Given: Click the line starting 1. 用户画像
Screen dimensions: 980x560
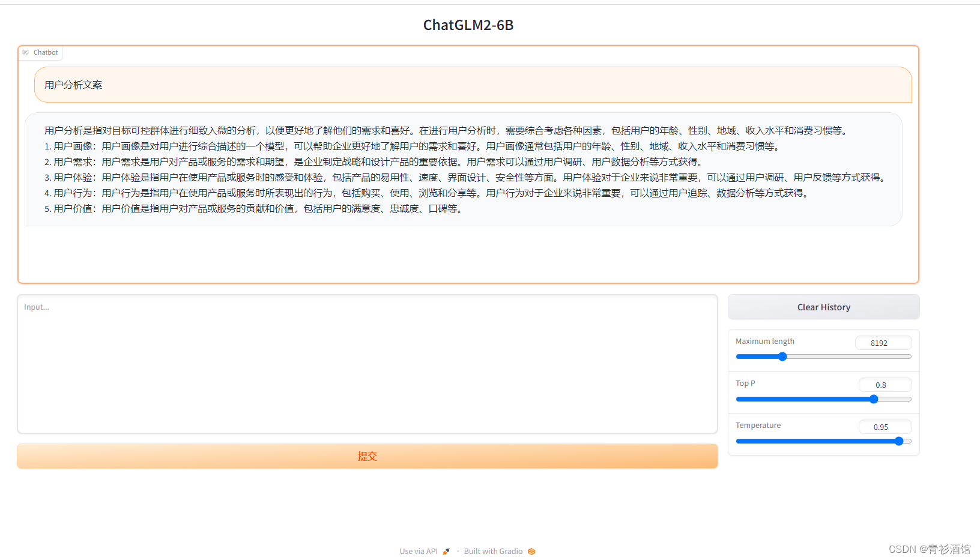Looking at the screenshot, I should (x=413, y=146).
